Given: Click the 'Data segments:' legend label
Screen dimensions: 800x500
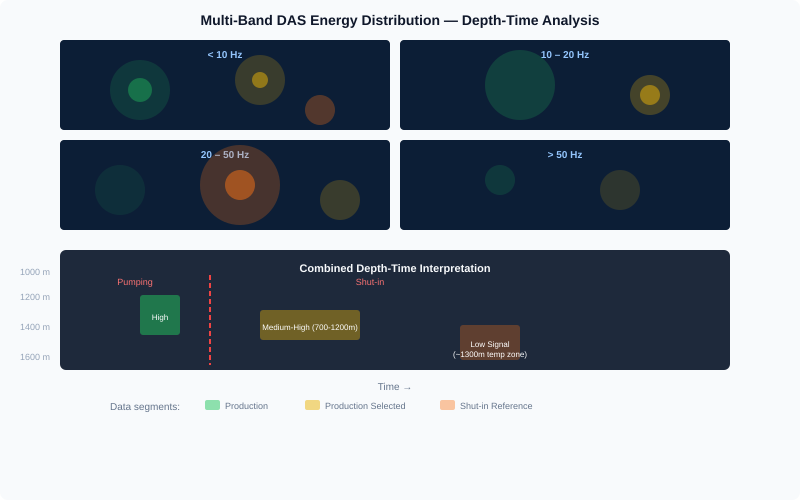Looking at the screenshot, I should point(145,407).
